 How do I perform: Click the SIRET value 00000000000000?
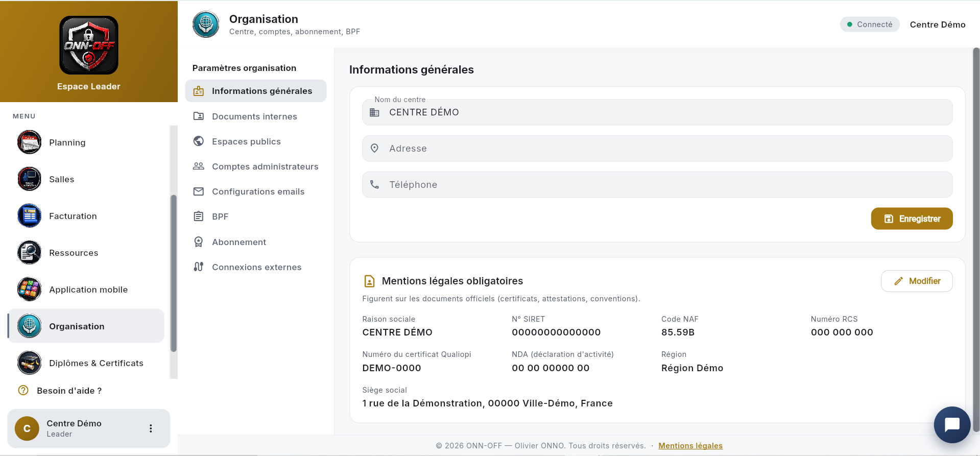[556, 332]
